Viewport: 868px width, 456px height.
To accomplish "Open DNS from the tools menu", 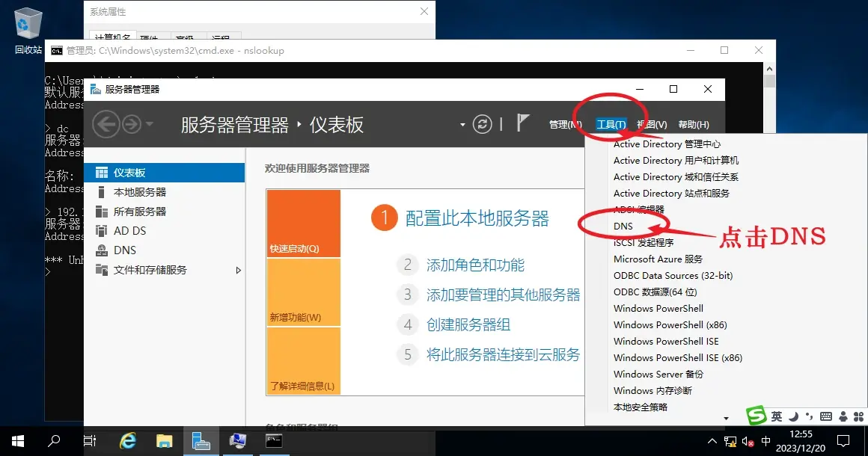I will point(623,226).
